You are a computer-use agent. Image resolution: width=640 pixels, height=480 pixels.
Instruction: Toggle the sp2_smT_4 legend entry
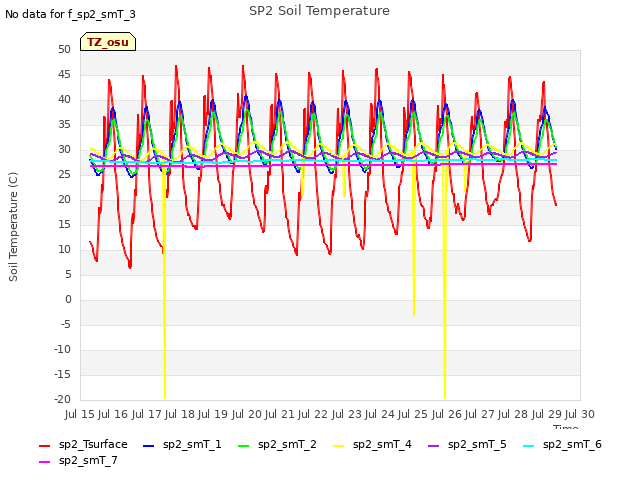(372, 444)
